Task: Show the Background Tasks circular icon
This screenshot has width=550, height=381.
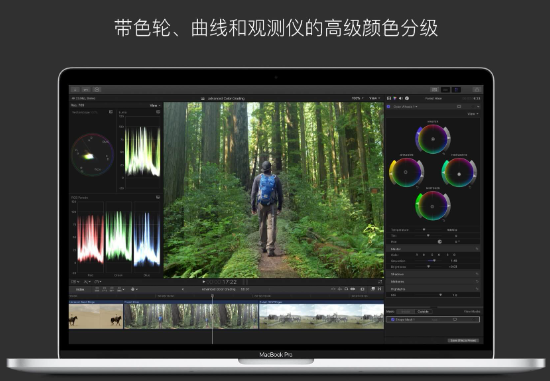Action: coord(97,90)
